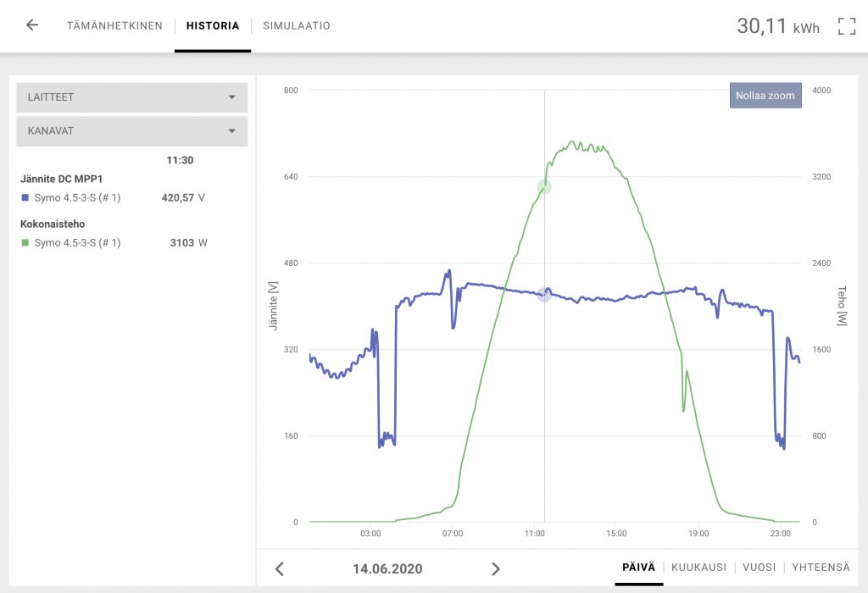Click the back arrow icon

(x=32, y=25)
